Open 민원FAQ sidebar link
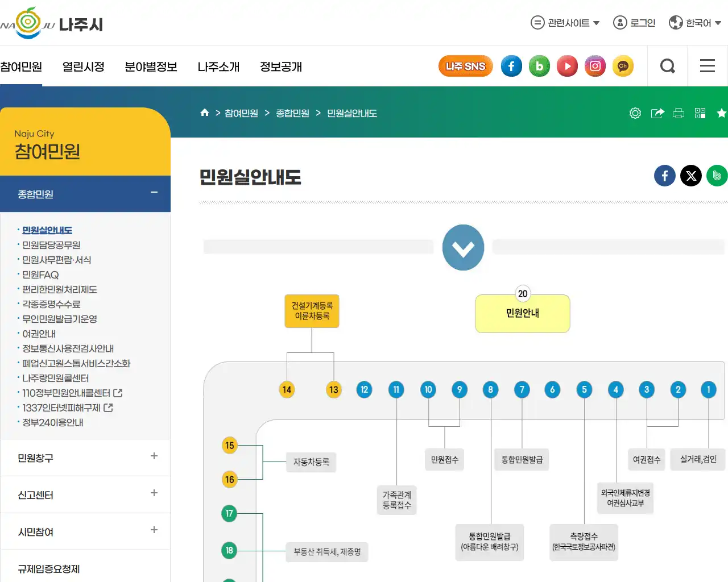 40,275
